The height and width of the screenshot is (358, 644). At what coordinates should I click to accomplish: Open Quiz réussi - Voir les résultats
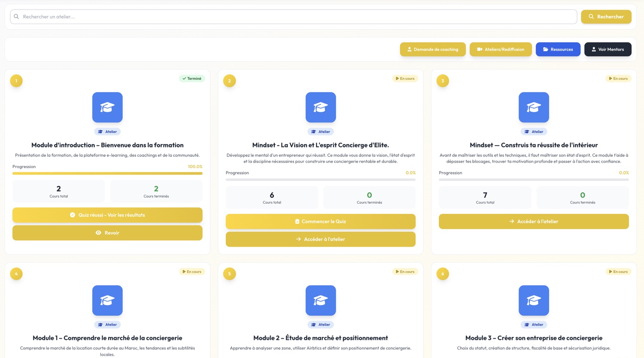(x=107, y=215)
